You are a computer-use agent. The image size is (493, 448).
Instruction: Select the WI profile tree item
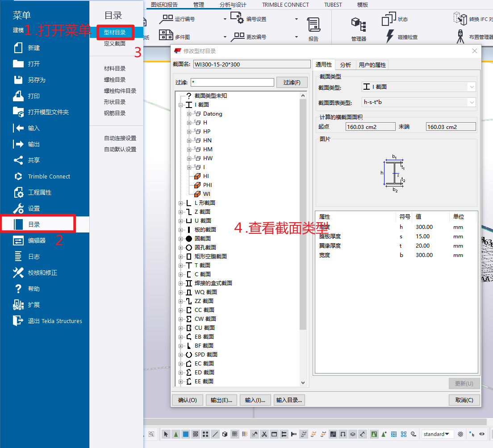(x=206, y=194)
